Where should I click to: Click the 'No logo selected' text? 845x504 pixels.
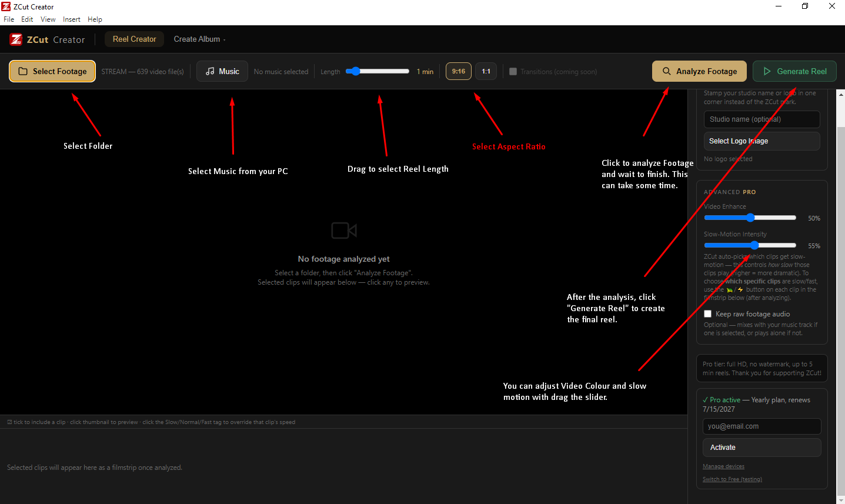coord(728,159)
